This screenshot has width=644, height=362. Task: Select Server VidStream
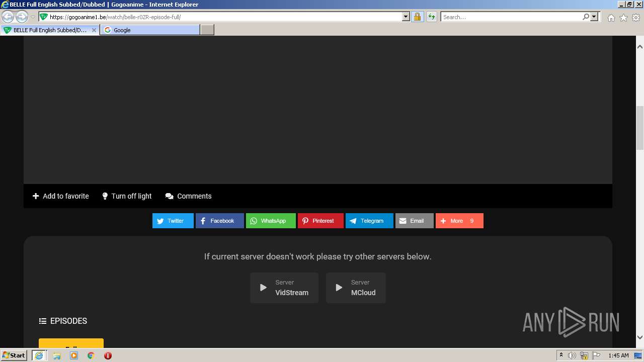tap(284, 288)
